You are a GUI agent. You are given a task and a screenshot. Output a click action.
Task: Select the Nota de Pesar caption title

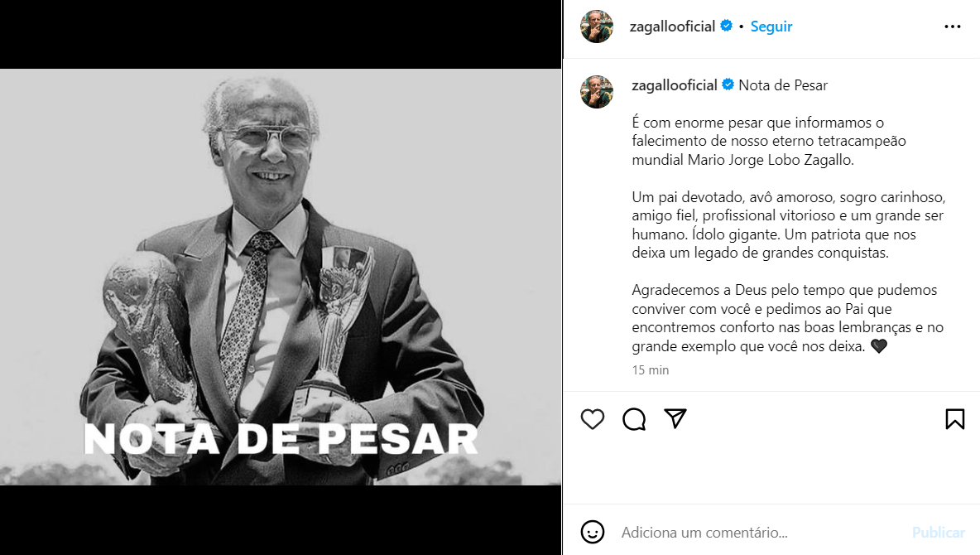(782, 85)
